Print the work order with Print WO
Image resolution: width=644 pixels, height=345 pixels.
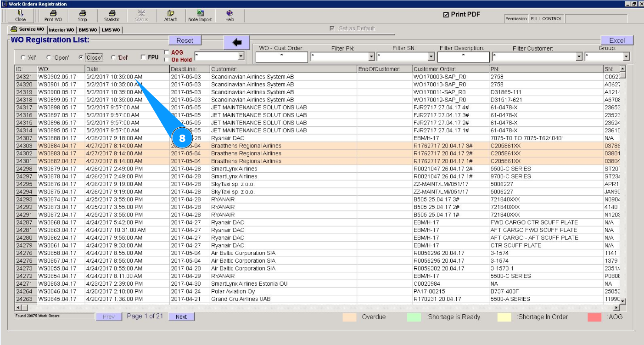(53, 16)
